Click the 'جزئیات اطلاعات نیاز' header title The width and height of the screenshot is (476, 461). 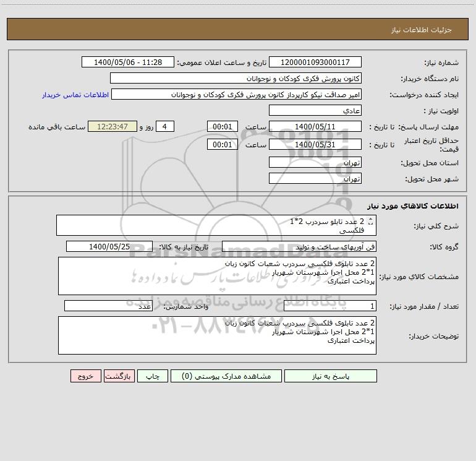click(x=422, y=30)
